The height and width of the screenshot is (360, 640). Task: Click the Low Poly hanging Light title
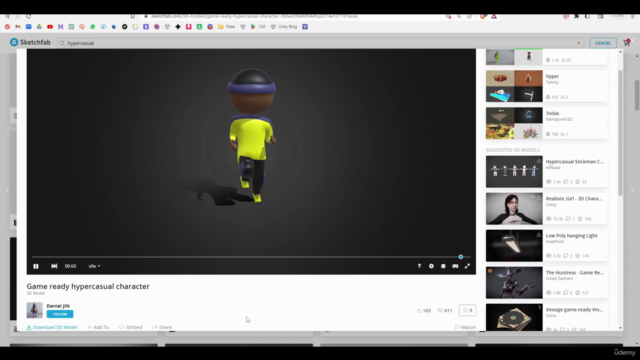click(x=571, y=236)
